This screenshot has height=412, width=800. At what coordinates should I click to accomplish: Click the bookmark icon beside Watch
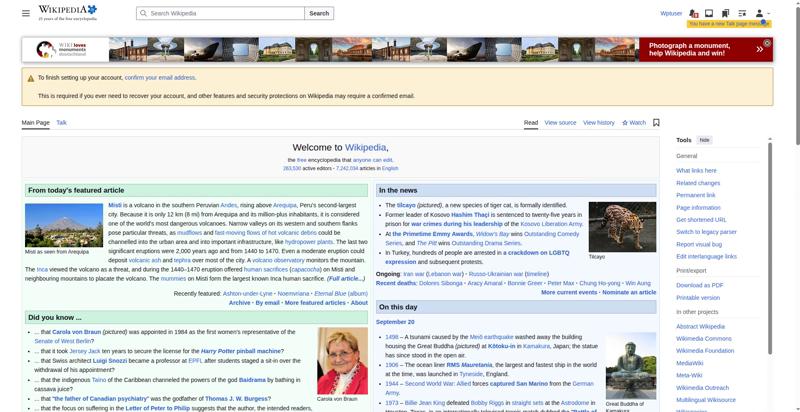656,122
